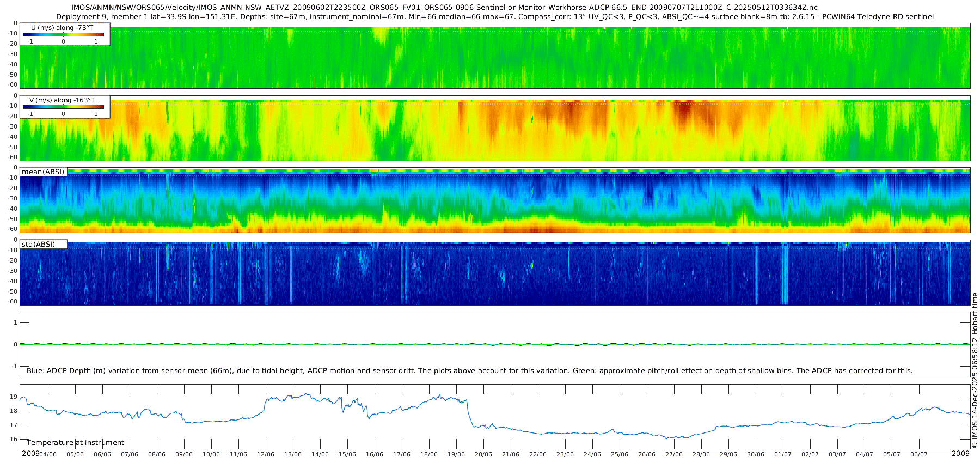Select the 'Deployment 9, member 1' metadata line

[x=495, y=16]
